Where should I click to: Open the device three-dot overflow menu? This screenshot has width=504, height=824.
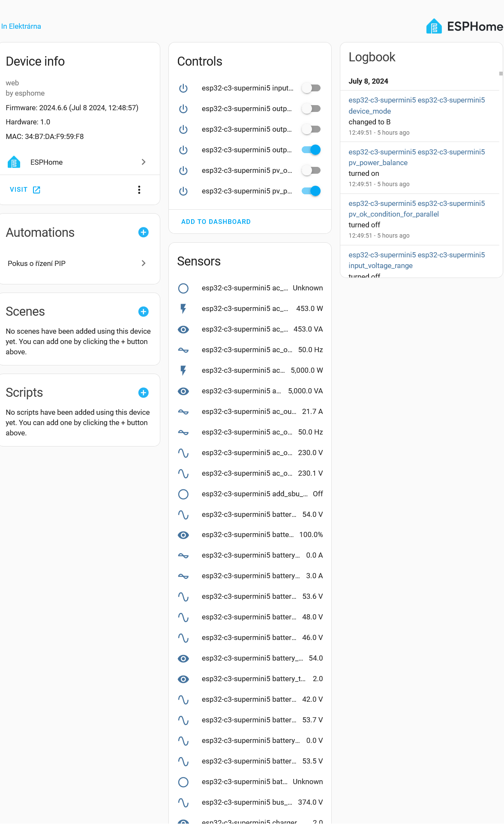139,190
